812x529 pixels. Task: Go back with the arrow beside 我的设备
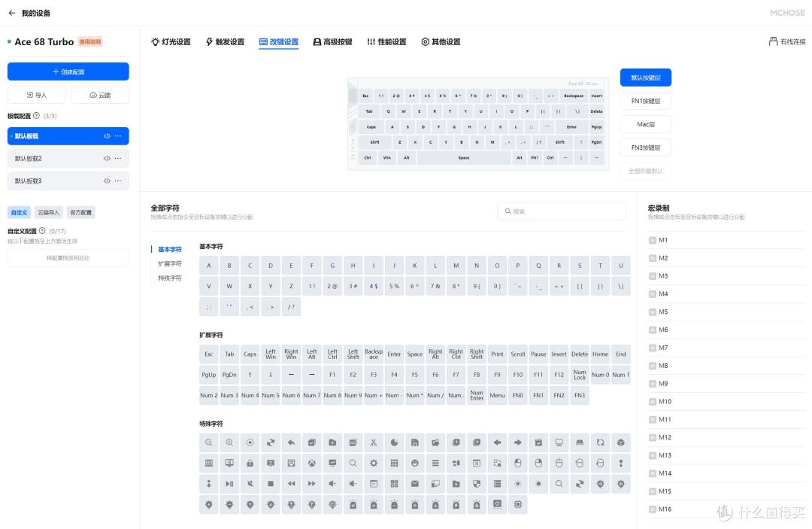tap(12, 13)
